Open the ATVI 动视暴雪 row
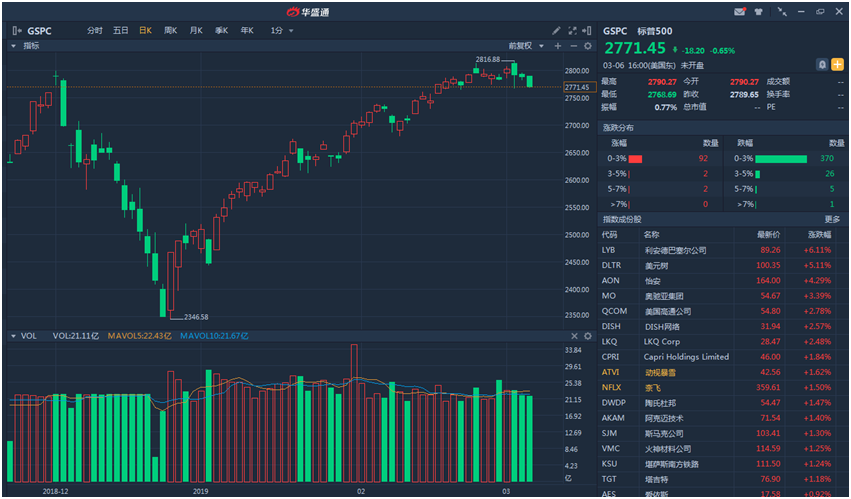This screenshot has height=499, width=851. [x=722, y=372]
